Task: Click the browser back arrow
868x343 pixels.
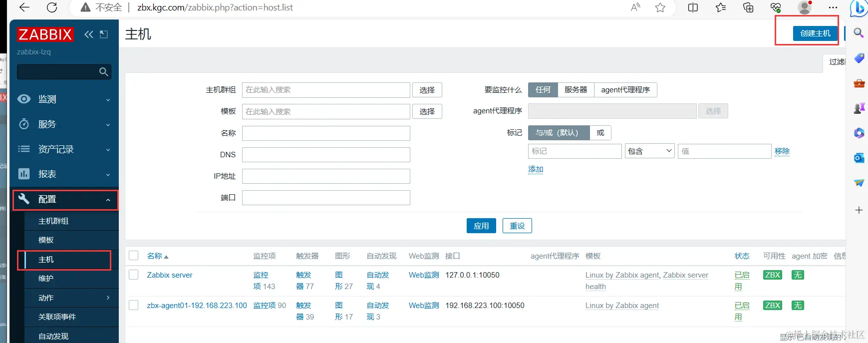Action: tap(24, 7)
